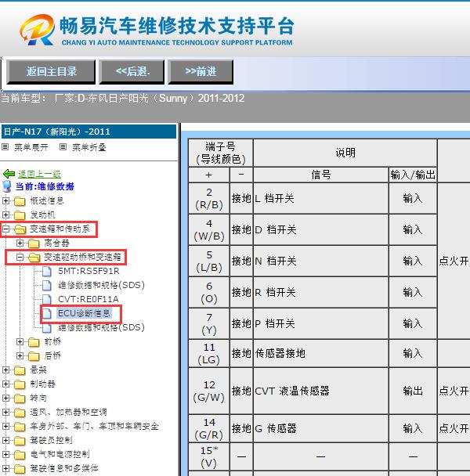The image size is (470, 476).
Task: Go back with the <<后退 button
Action: coord(132,72)
